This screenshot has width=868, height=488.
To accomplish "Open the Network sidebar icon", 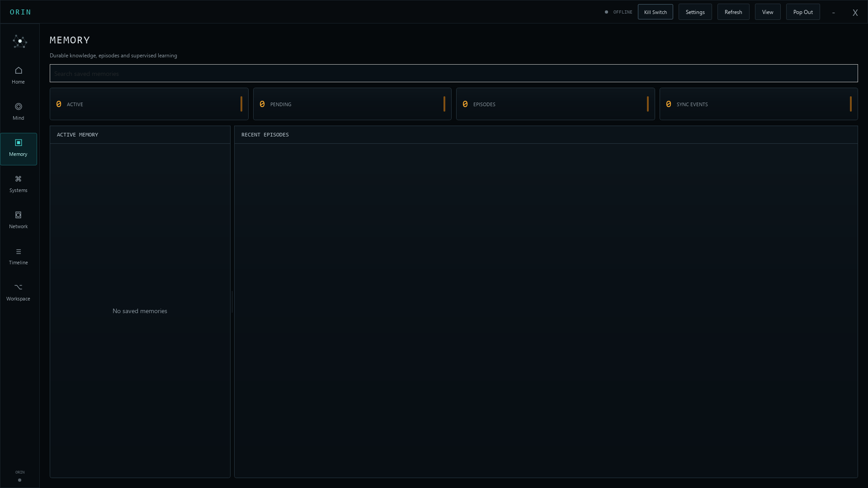I will coord(19,215).
